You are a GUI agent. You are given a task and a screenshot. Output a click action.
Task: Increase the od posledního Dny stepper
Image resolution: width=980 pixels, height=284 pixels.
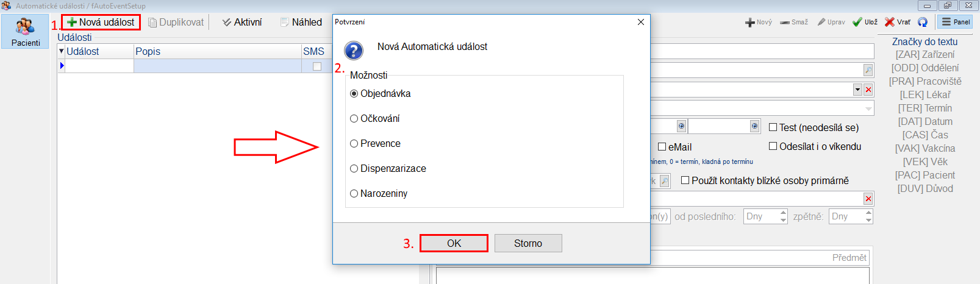point(784,213)
